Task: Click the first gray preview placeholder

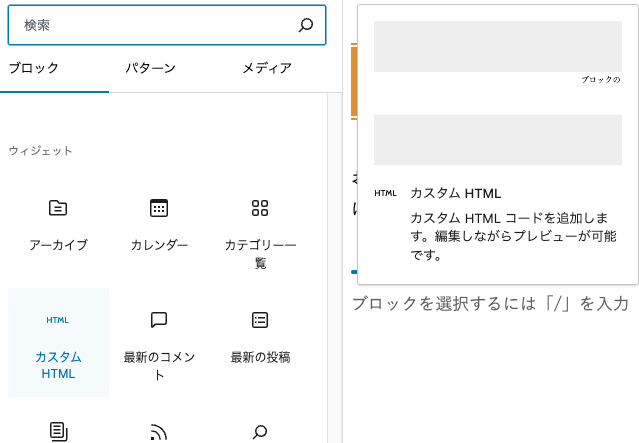Action: point(498,46)
